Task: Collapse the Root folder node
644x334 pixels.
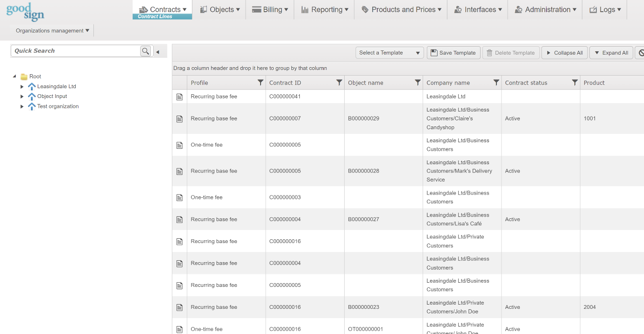Action: coord(14,77)
